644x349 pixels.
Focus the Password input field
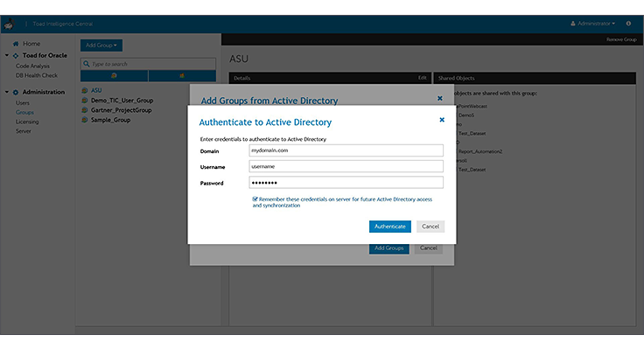[x=346, y=182]
